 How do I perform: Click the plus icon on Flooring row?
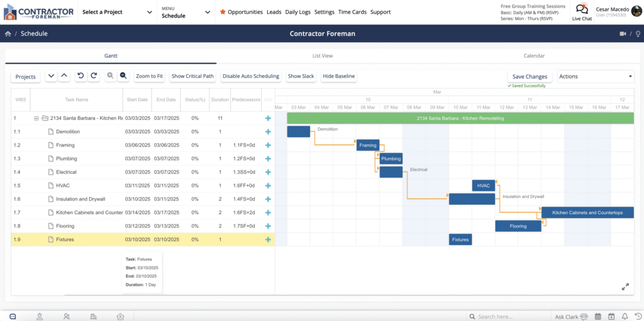[x=268, y=226]
